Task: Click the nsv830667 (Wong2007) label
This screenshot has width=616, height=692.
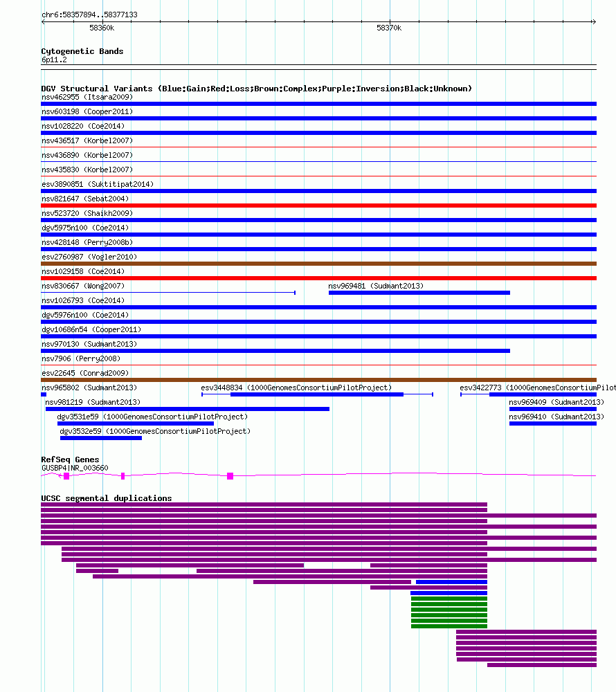Action: pyautogui.click(x=83, y=286)
